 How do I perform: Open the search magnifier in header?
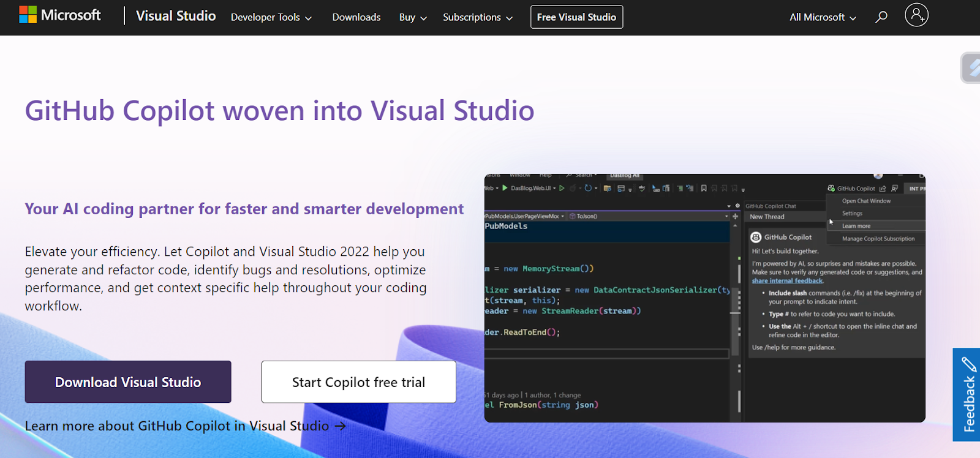(881, 17)
